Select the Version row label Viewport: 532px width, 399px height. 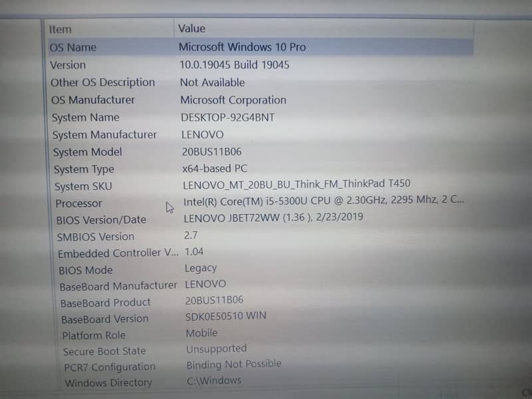click(x=68, y=65)
